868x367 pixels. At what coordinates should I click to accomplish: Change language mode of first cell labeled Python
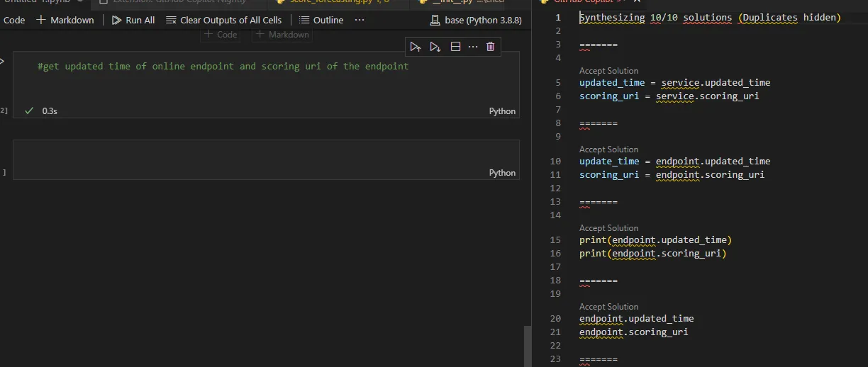point(502,111)
